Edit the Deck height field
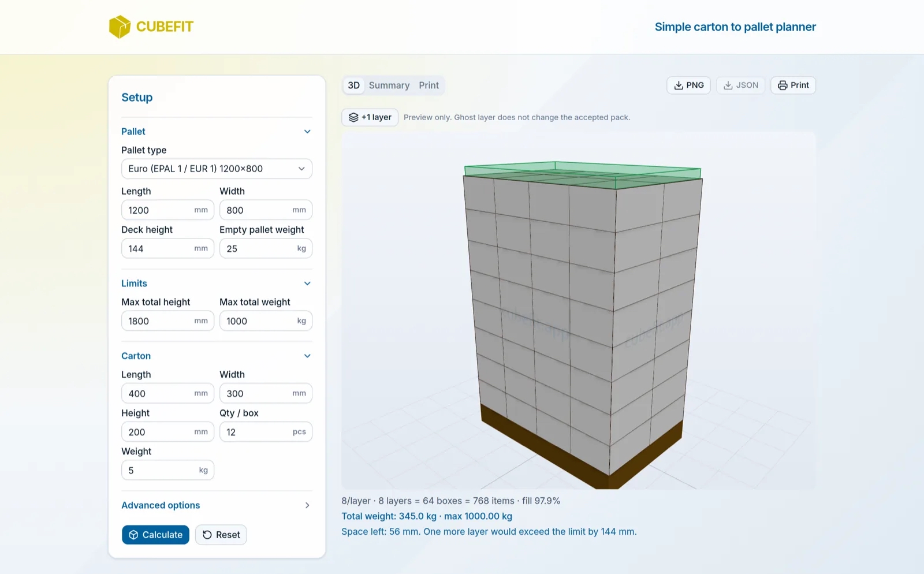The height and width of the screenshot is (574, 924). (167, 249)
